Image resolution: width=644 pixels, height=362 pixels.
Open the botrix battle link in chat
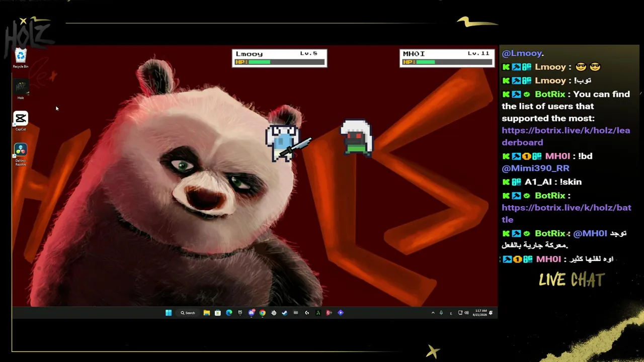[566, 214]
